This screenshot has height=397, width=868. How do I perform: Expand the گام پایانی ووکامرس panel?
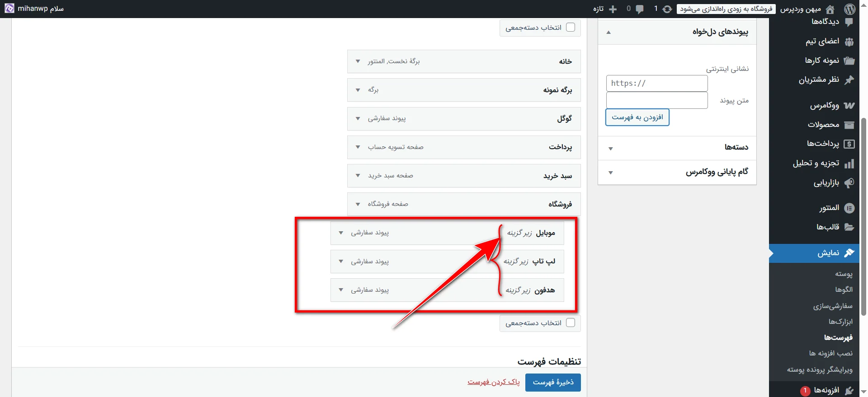pos(610,173)
